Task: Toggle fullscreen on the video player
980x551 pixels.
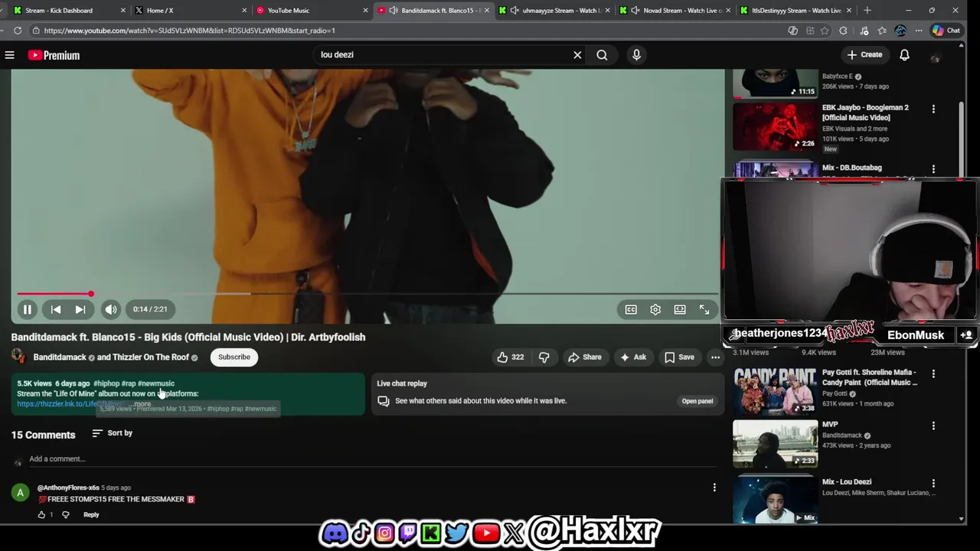Action: 704,309
